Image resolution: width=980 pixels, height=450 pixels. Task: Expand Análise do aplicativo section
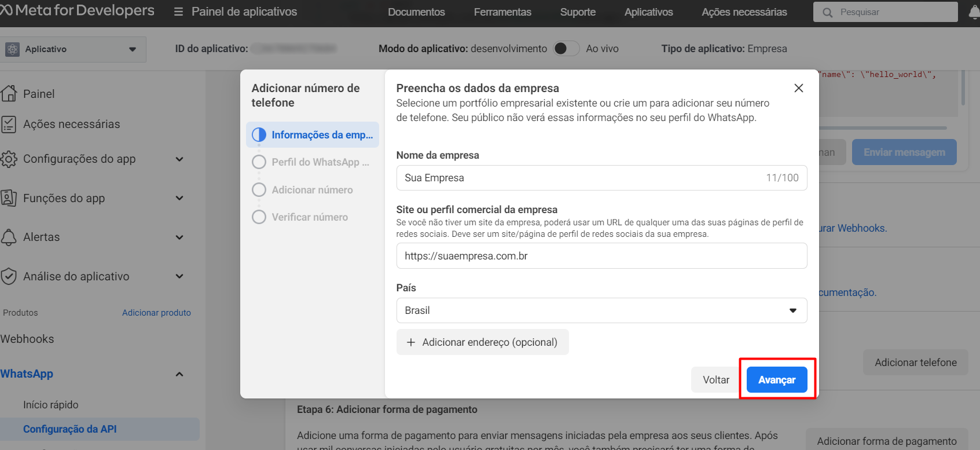coord(179,276)
